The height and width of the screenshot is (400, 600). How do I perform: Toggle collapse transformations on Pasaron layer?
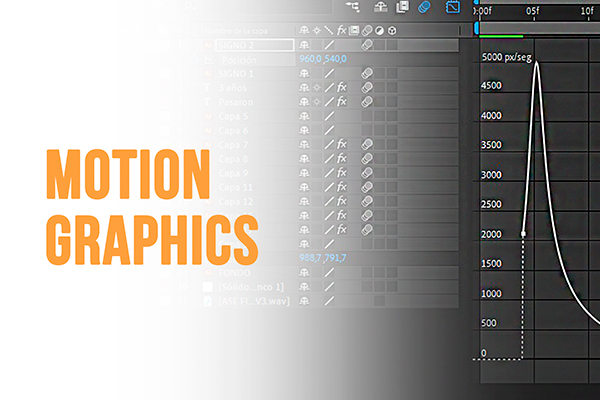click(317, 102)
